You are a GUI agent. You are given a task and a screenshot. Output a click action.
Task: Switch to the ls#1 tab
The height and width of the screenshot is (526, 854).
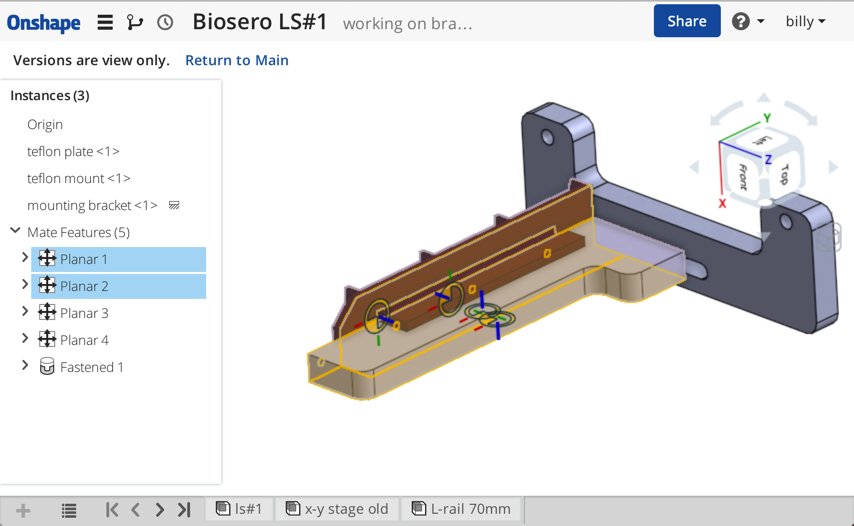pos(239,509)
